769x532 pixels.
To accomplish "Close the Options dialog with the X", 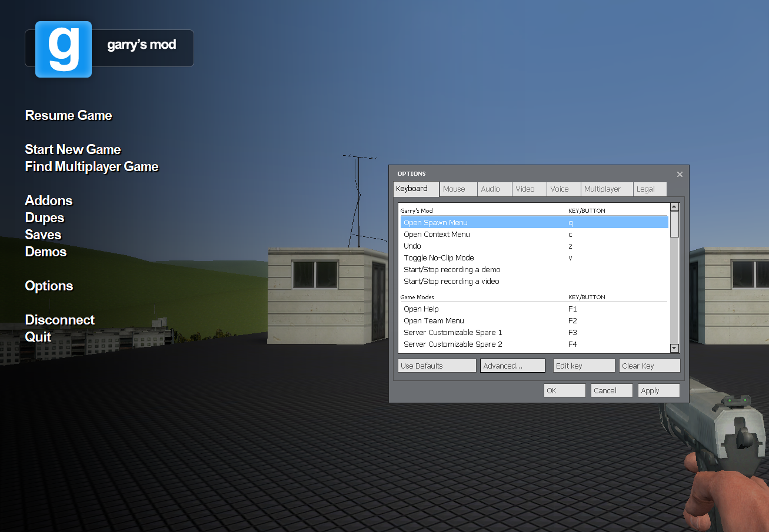I will (x=680, y=175).
